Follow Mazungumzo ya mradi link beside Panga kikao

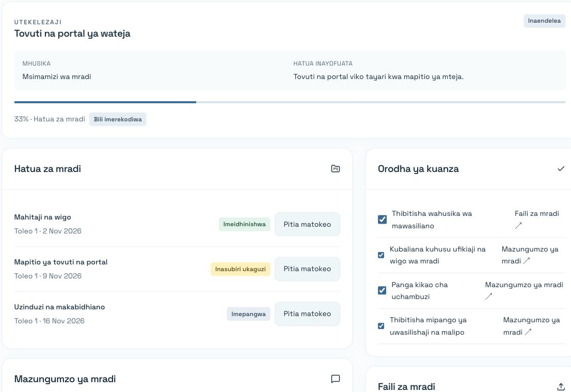point(524,290)
